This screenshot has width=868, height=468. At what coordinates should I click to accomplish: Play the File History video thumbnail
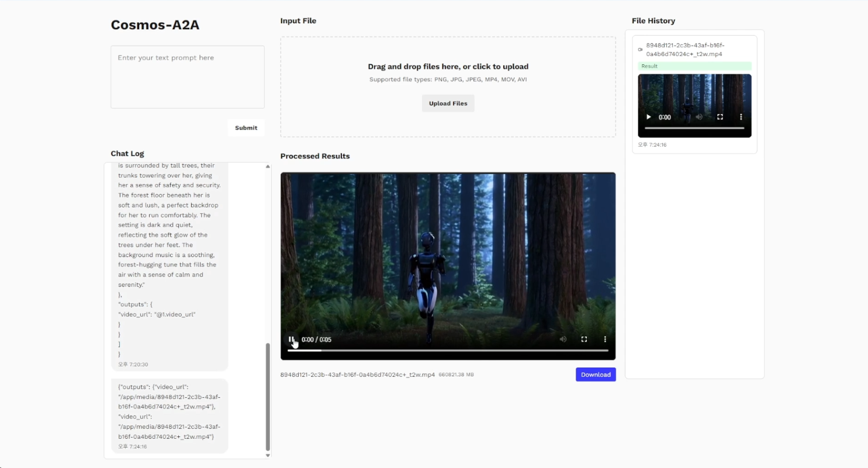tap(649, 117)
